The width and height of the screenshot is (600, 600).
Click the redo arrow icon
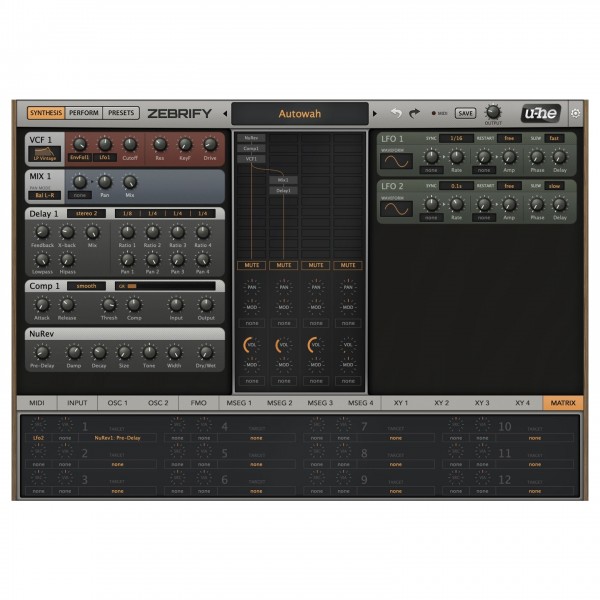click(414, 113)
